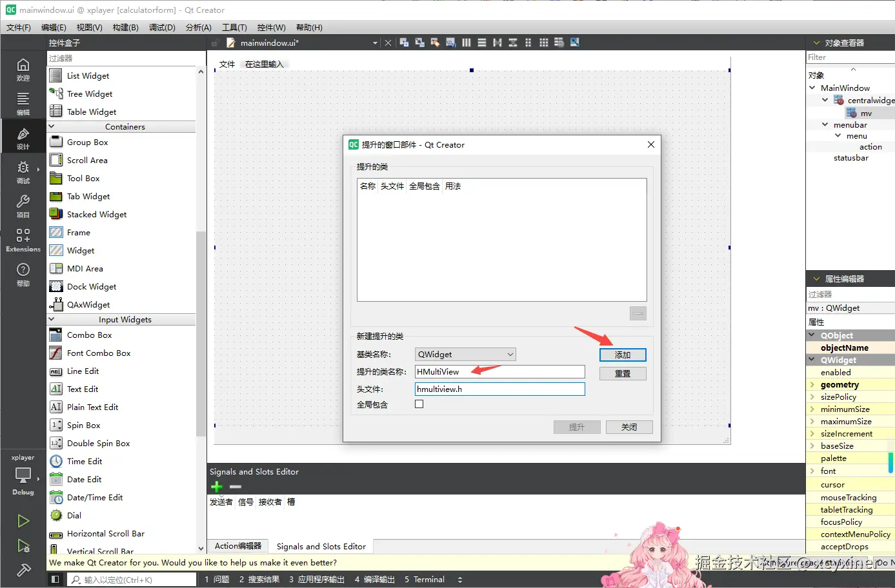Screen dimensions: 895x588
Task: Open 工具(T) menu
Action: pos(234,28)
